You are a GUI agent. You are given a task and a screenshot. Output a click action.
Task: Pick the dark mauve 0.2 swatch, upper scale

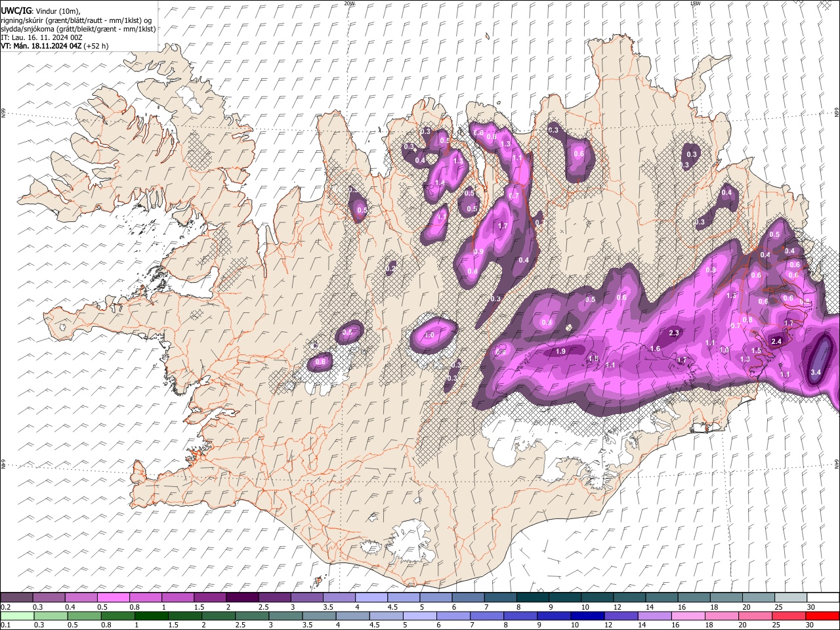(16, 597)
